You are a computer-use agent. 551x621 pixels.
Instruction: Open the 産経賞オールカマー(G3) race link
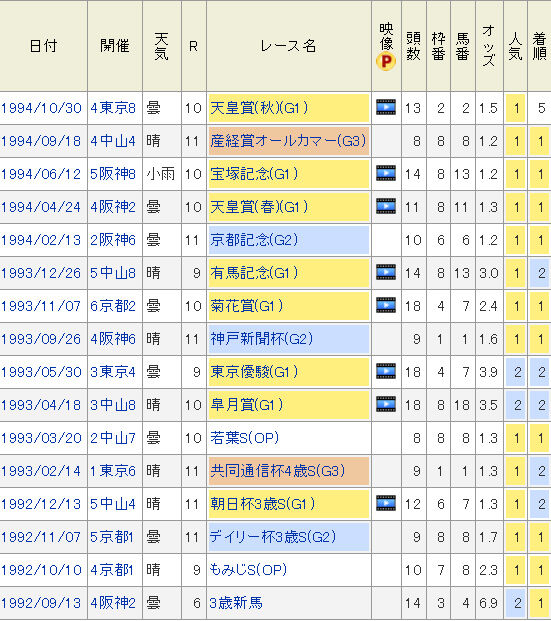[288, 141]
